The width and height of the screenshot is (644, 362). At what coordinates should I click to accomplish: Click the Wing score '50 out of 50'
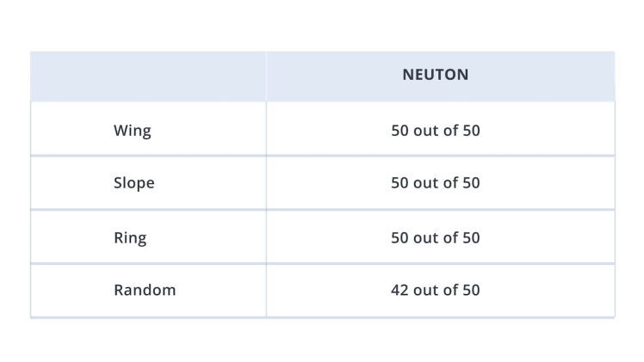(435, 131)
